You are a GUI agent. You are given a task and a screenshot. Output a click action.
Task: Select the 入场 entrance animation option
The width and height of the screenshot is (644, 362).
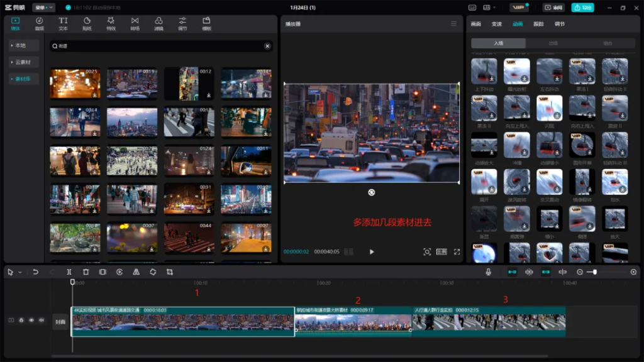[x=498, y=43]
